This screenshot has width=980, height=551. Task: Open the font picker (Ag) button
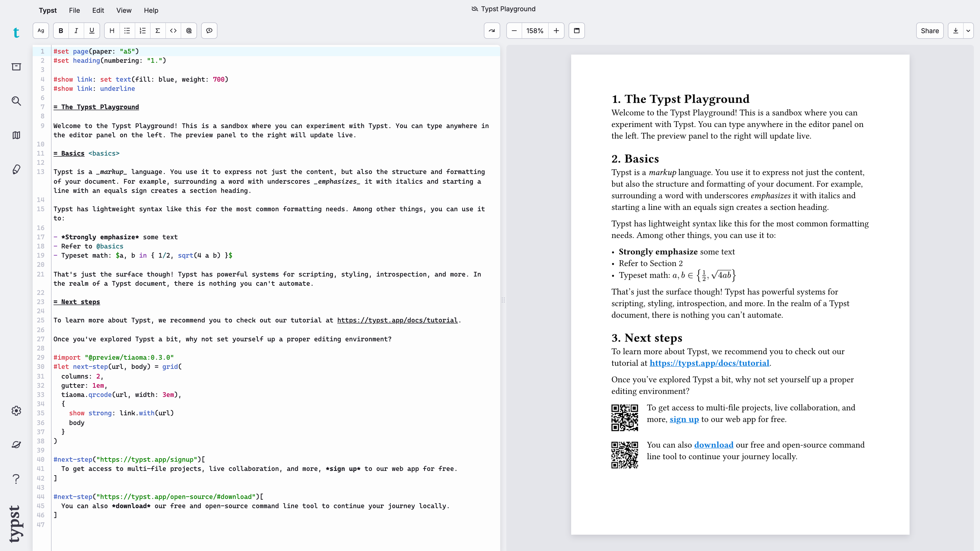point(41,31)
